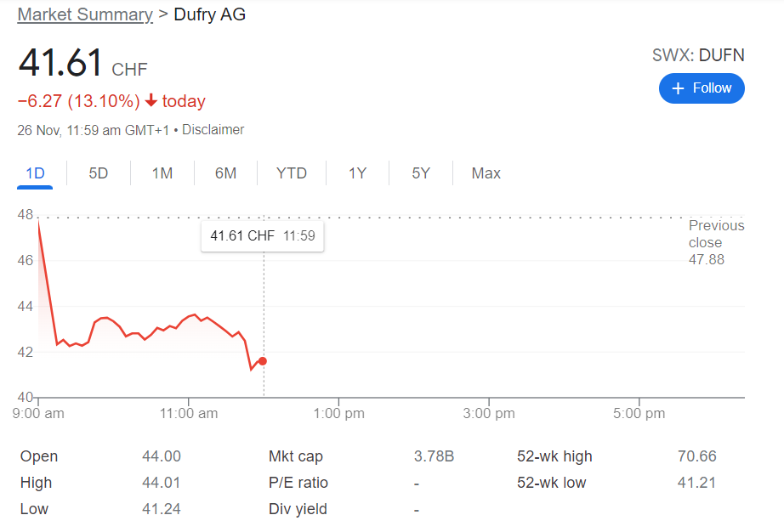
Task: View the Max stock history
Action: click(x=486, y=173)
